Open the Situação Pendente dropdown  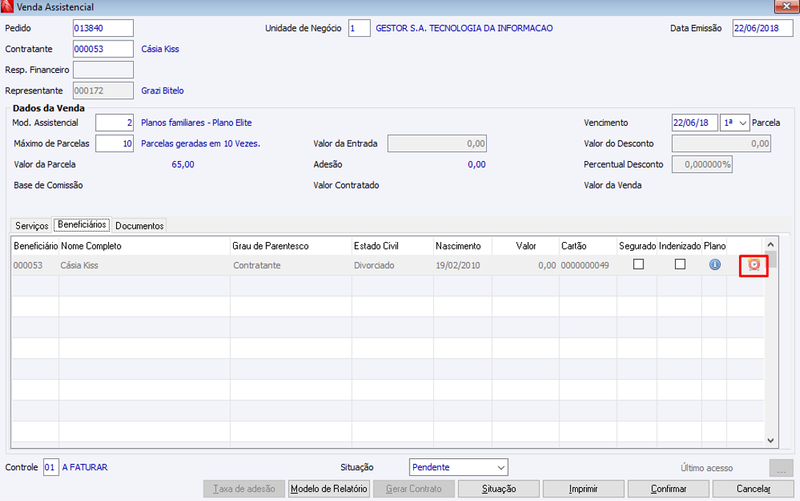coord(458,467)
